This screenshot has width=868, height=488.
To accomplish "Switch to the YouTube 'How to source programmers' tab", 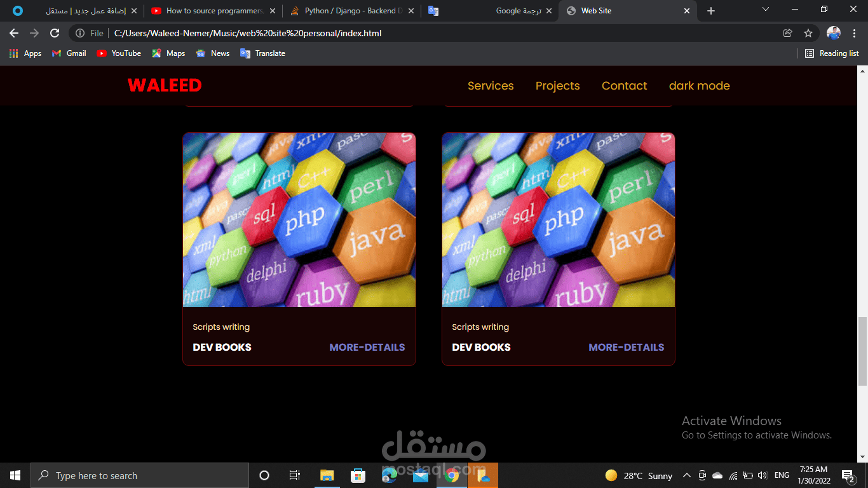I will click(213, 11).
